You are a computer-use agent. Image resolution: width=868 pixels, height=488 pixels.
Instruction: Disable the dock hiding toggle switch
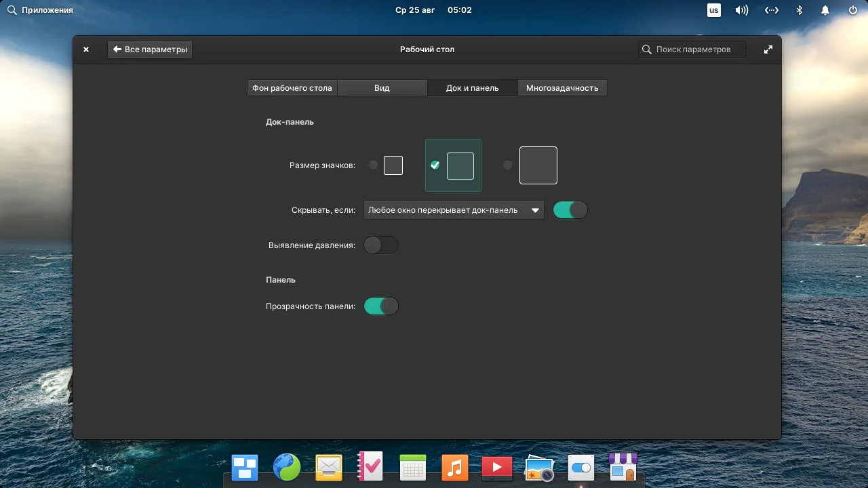(x=570, y=209)
